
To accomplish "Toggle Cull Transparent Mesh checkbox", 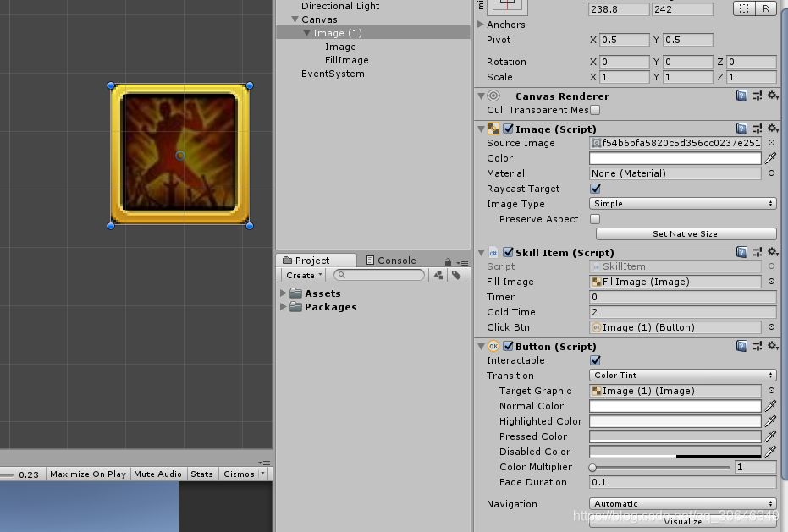I will point(595,109).
